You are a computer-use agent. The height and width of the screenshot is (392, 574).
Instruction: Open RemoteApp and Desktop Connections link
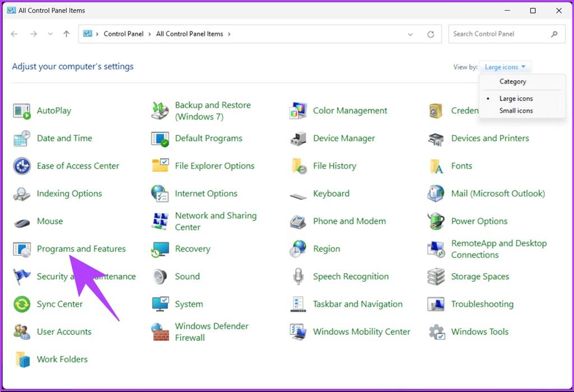coord(499,249)
